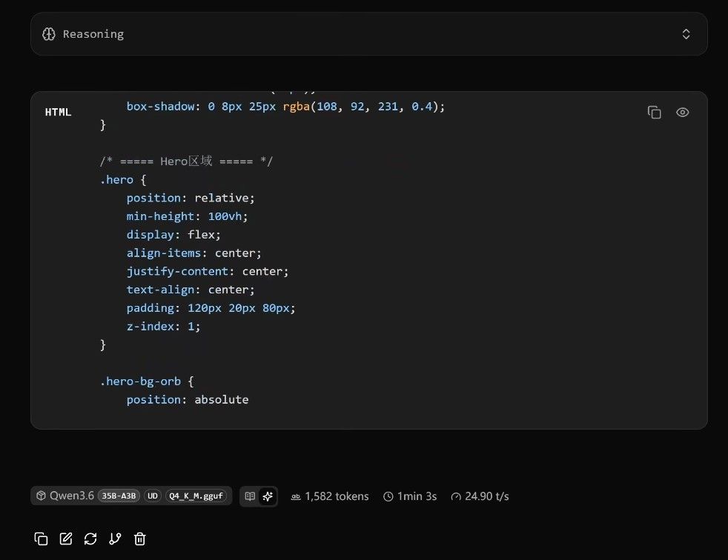The width and height of the screenshot is (728, 560).
Task: Copy the message with copy icon
Action: tap(41, 539)
